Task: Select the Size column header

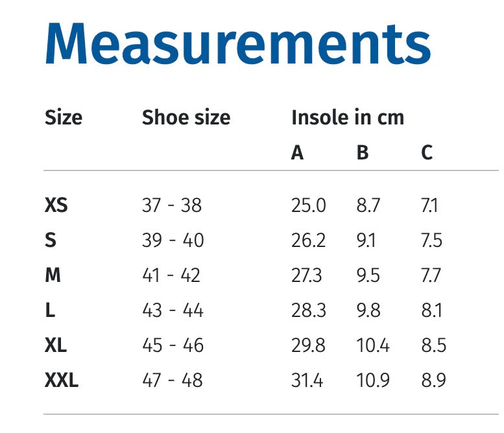Action: click(64, 117)
